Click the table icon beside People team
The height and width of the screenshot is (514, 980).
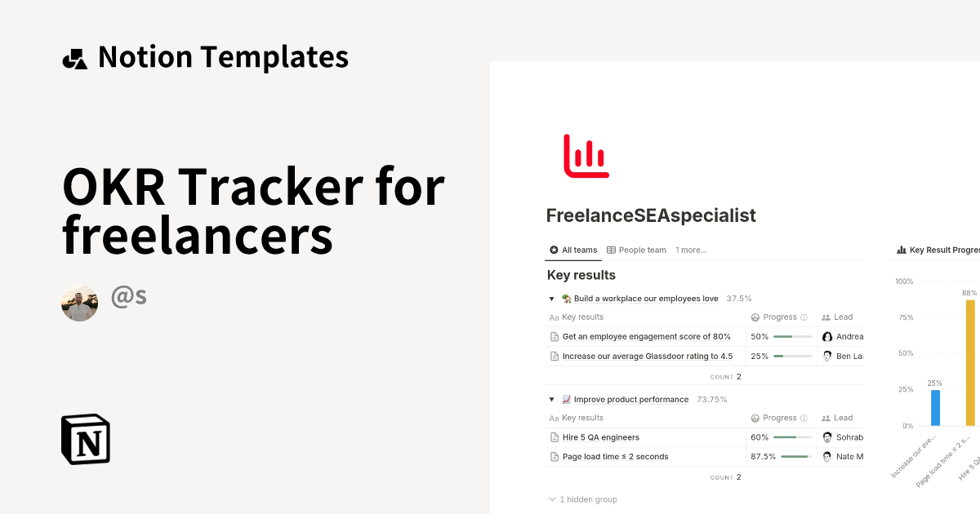tap(612, 250)
